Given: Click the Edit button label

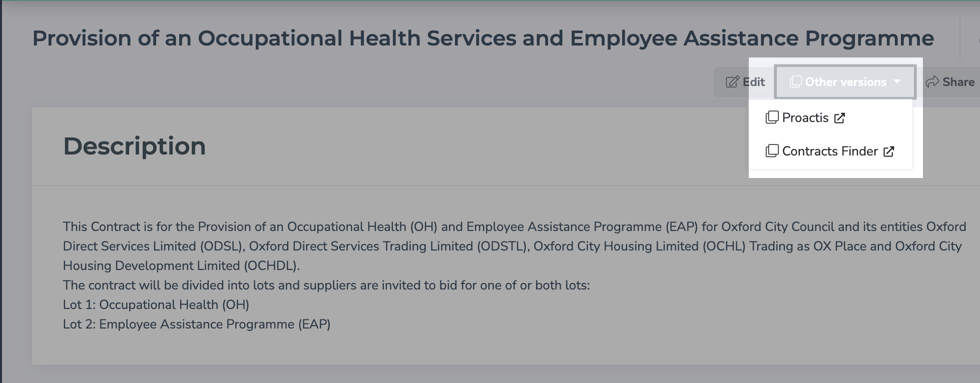Looking at the screenshot, I should point(754,82).
